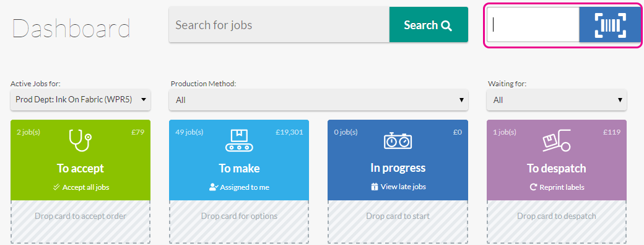Open the Waiting for dropdown
The width and height of the screenshot is (644, 245).
[x=557, y=100]
